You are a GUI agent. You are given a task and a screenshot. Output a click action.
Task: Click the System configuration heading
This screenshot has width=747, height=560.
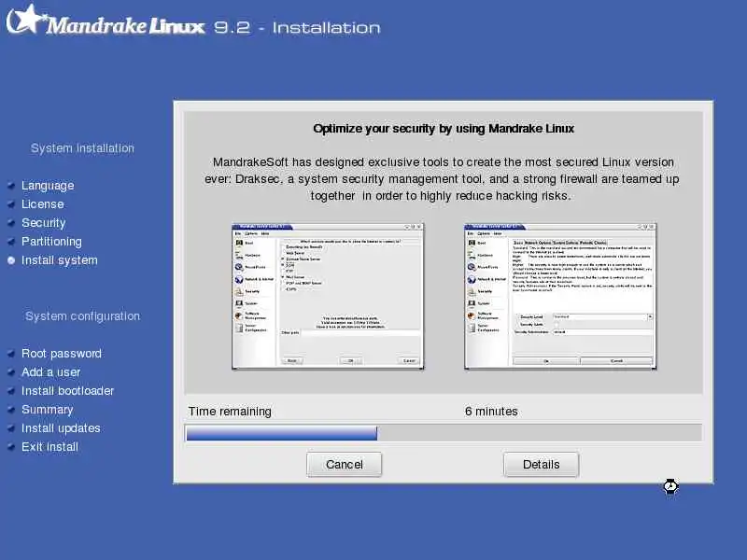point(82,316)
